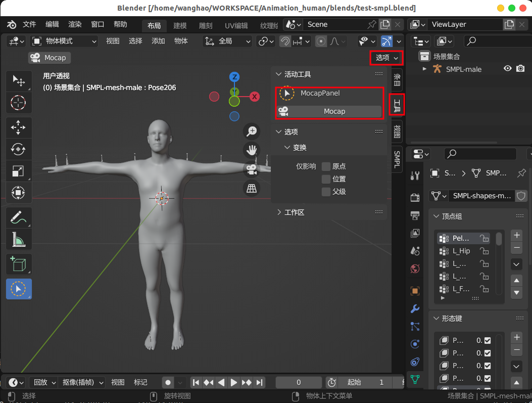Click the current frame field showing 0

[299, 383]
